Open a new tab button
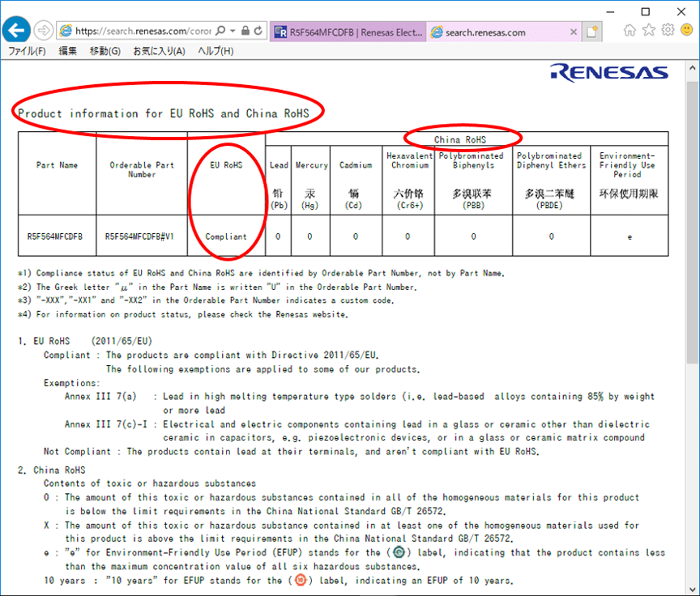700x596 pixels. tap(593, 32)
